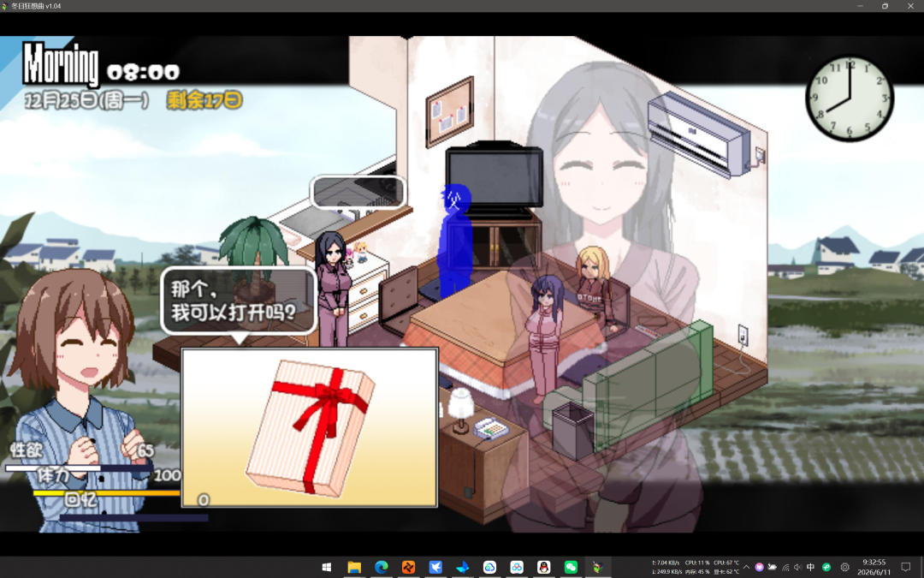Open QQ penguin app in taskbar
Viewport: 924px width, 578px height.
tap(543, 568)
